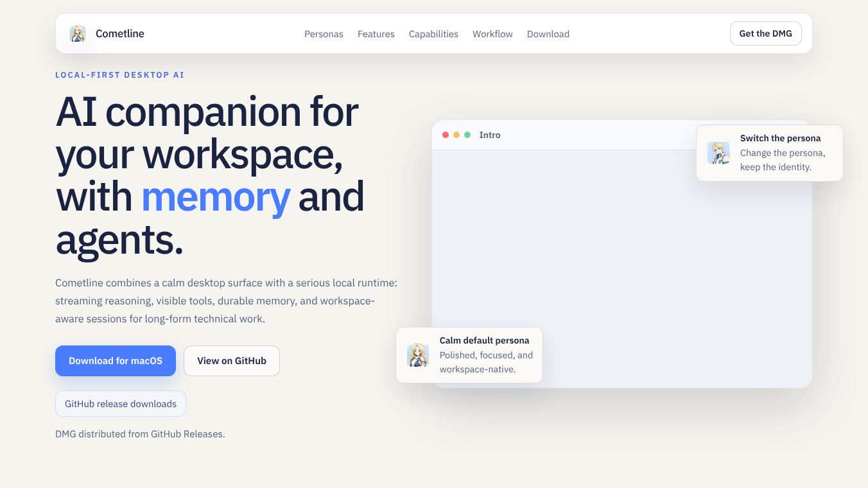Click 'DMG distributed from GitHub Releases.' text

[140, 434]
